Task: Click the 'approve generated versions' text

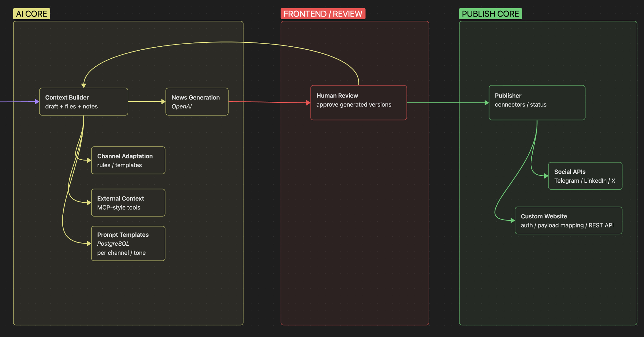Action: [354, 105]
